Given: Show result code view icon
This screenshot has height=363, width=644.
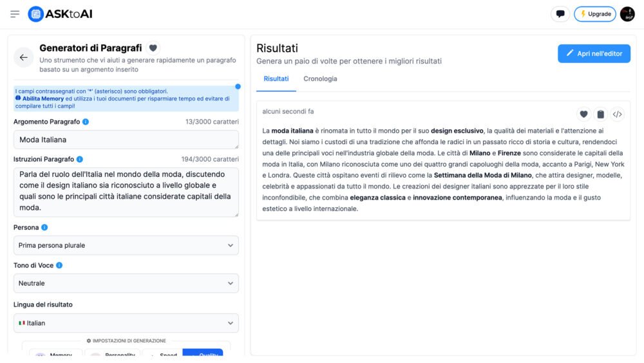Looking at the screenshot, I should [617, 114].
